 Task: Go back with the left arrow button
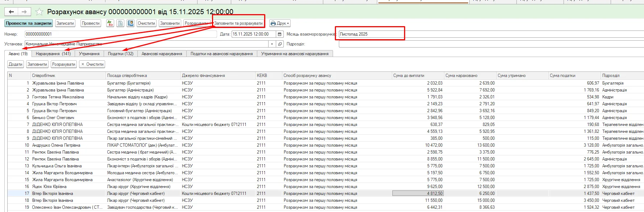click(11, 12)
